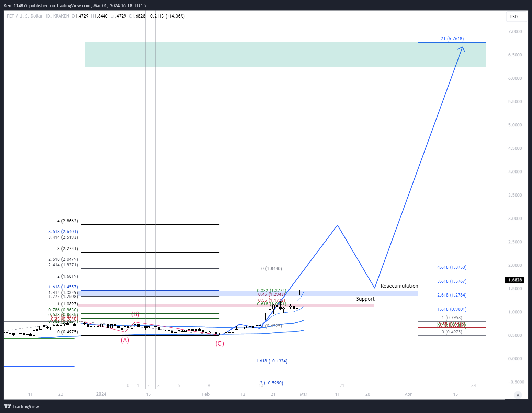Click the Reaccumulation text annotation

coord(399,286)
